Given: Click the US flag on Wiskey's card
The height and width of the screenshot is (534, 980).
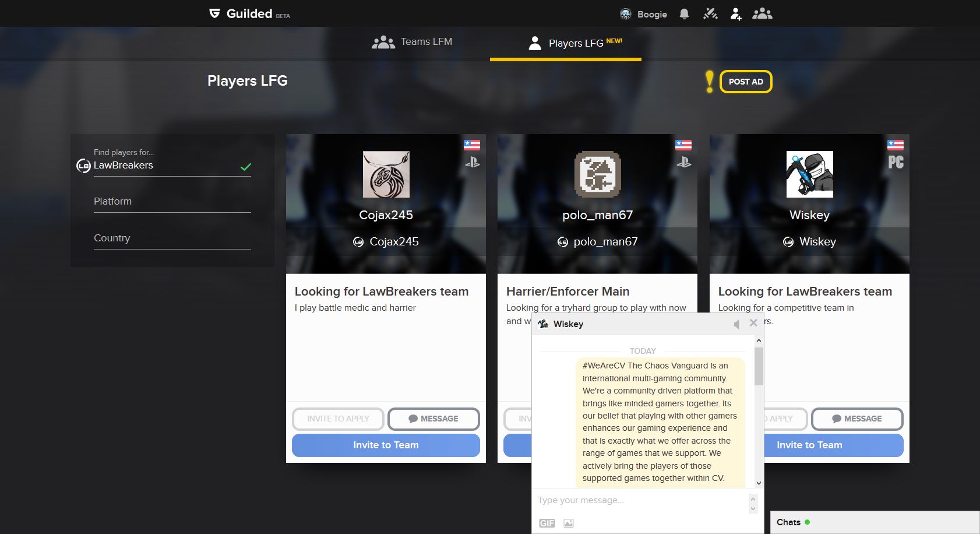Looking at the screenshot, I should point(896,145).
